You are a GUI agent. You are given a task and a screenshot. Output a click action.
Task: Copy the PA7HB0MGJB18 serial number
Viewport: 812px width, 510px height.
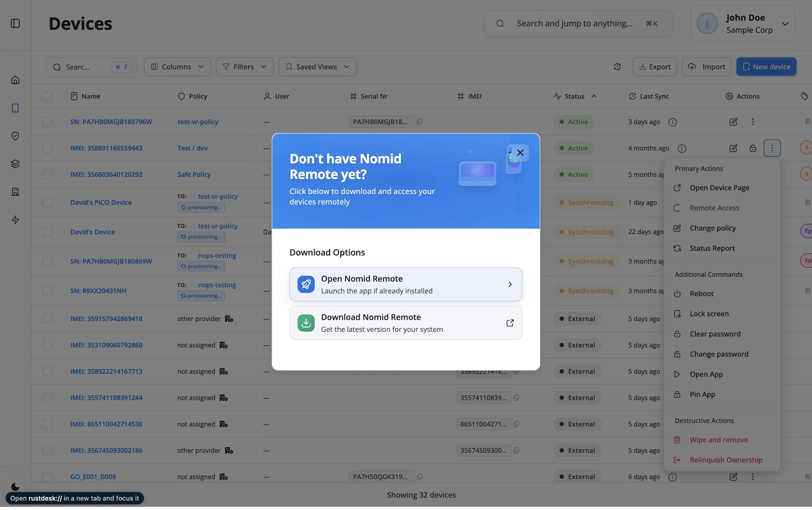(x=420, y=122)
